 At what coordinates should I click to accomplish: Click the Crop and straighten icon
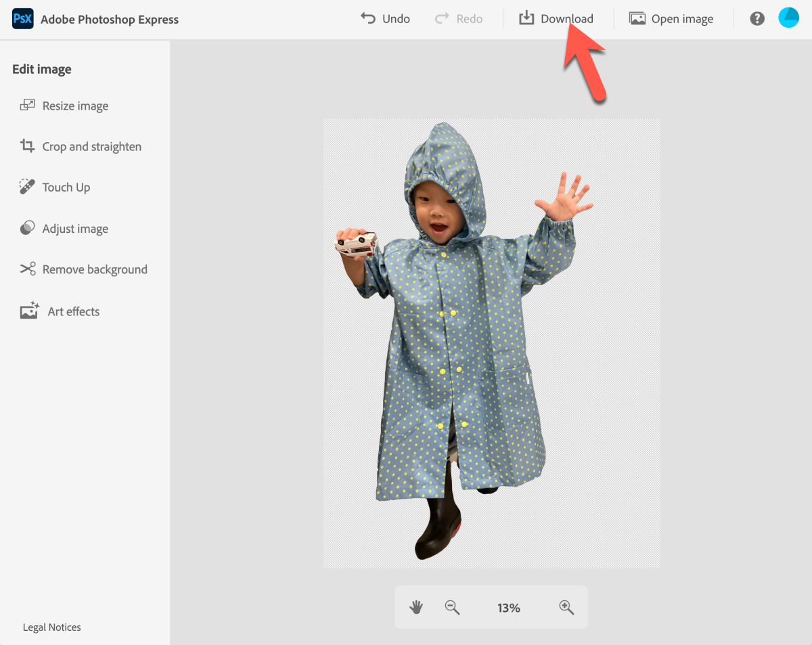coord(27,146)
